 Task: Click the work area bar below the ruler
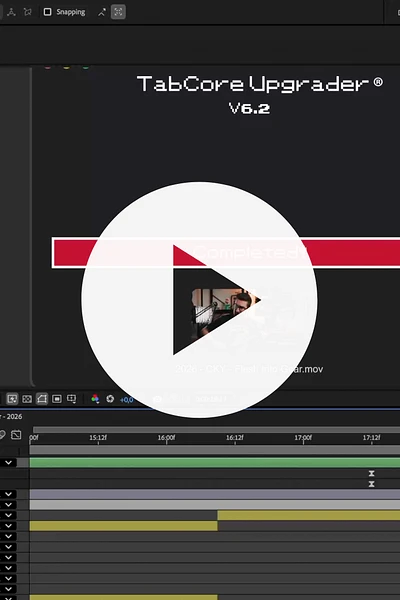pos(215,450)
